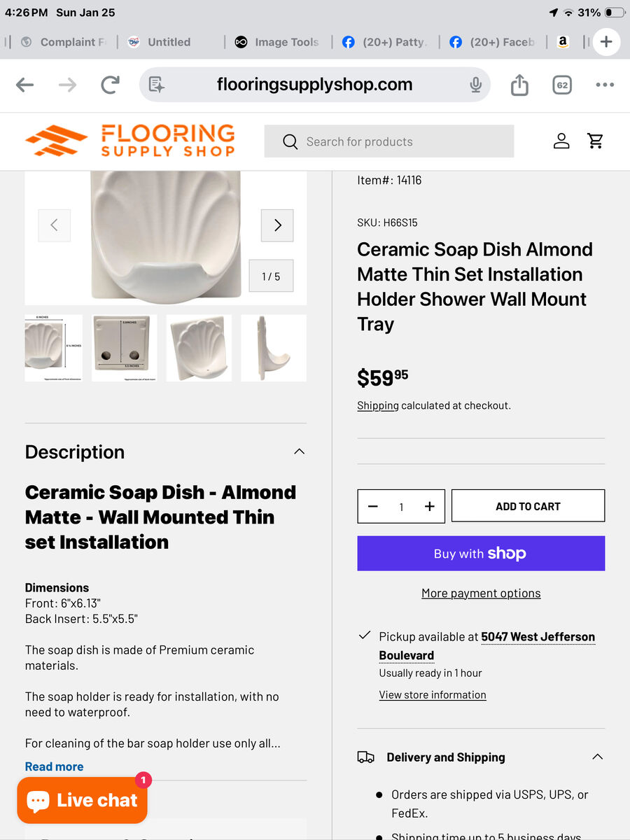Open the tab overview showing 62 tabs
The image size is (630, 840).
pos(561,85)
